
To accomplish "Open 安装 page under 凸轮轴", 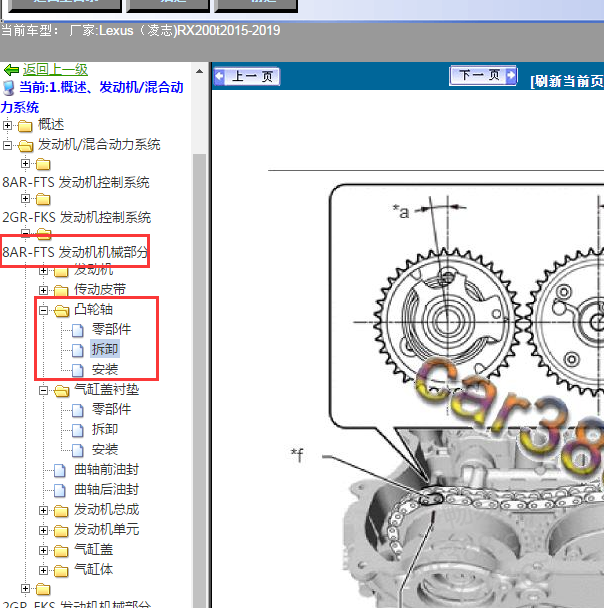I will (x=105, y=369).
